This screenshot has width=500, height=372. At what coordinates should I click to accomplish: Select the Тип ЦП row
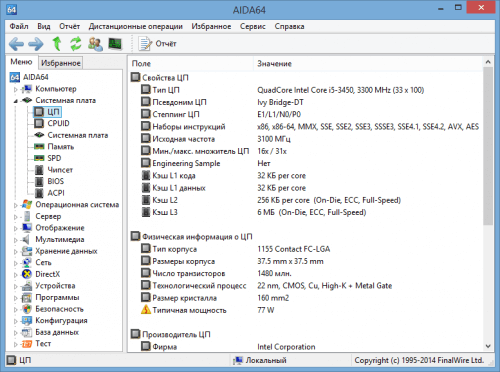305,90
